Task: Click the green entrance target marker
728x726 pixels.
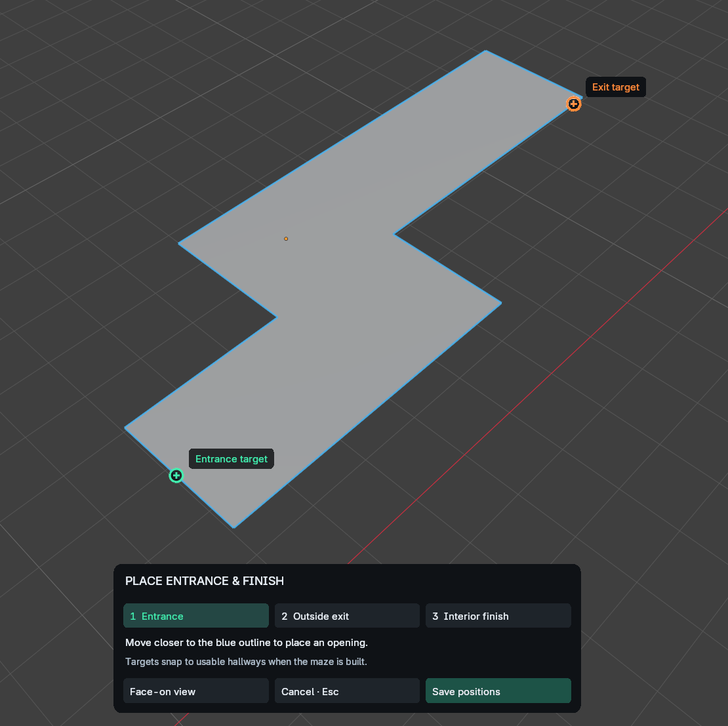Action: pyautogui.click(x=176, y=475)
